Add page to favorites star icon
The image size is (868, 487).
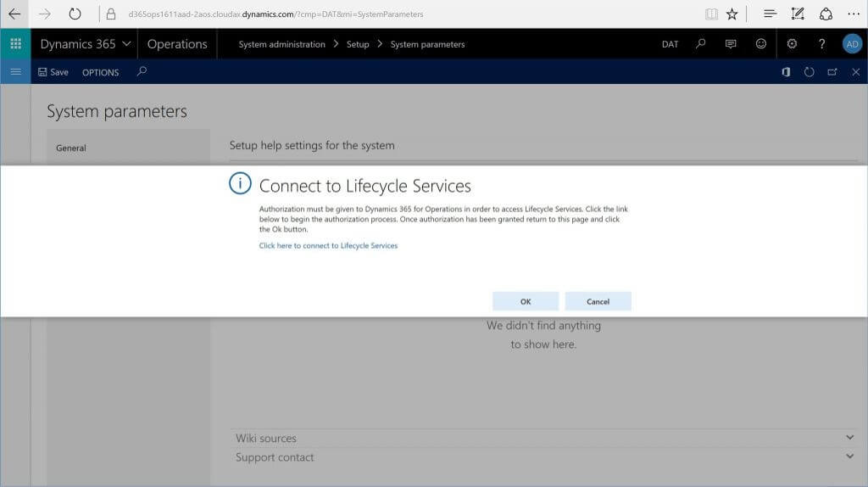tap(732, 14)
